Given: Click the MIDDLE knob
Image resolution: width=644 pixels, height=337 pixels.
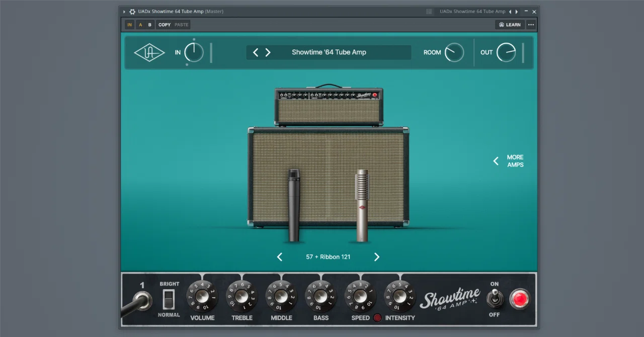Looking at the screenshot, I should [x=281, y=296].
